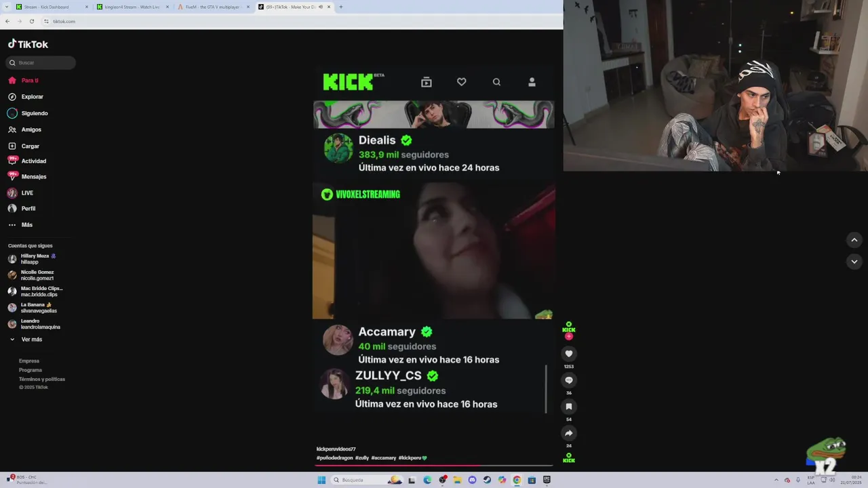Open Leandro leandrolamaquina account
The image size is (868, 488).
pos(35,324)
